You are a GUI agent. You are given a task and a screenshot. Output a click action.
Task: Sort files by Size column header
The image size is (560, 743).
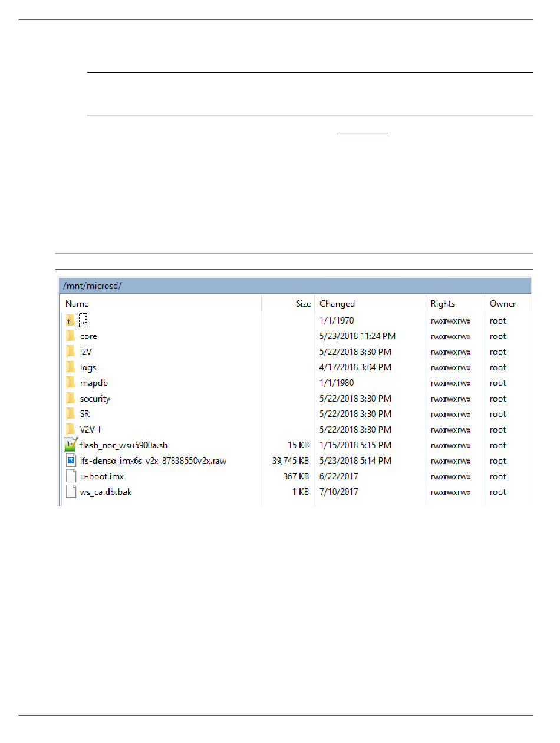303,304
